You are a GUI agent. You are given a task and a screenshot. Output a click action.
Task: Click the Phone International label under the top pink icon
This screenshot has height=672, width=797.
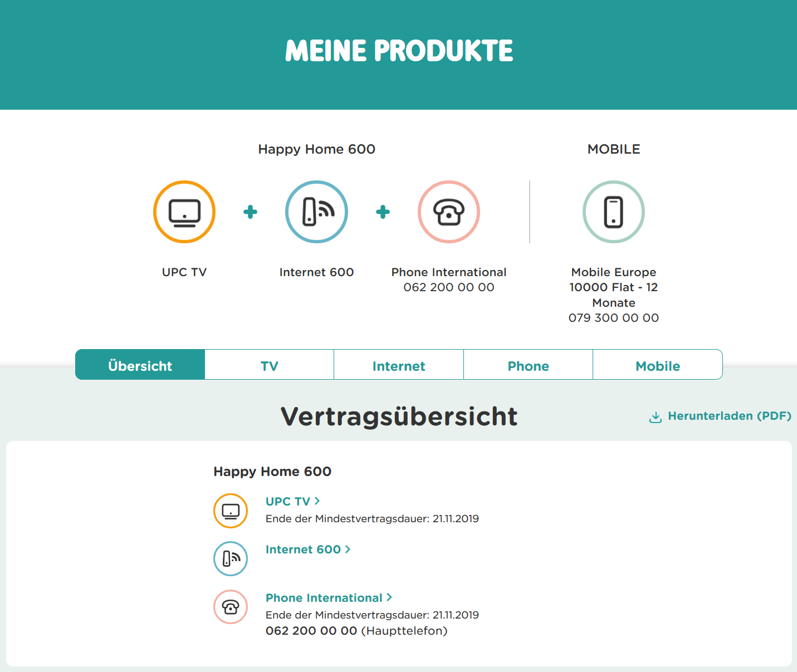click(x=449, y=272)
